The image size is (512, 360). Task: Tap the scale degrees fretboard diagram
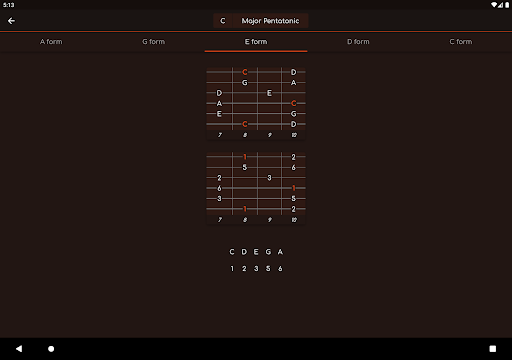[x=256, y=188]
